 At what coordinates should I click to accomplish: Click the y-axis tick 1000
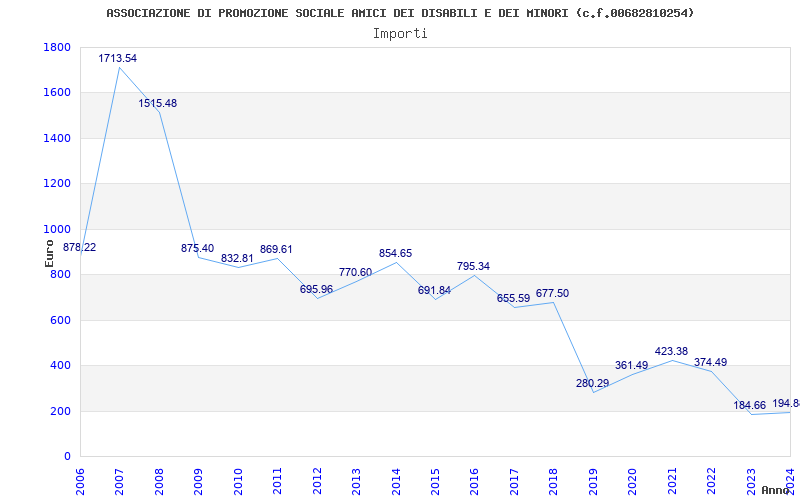pyautogui.click(x=57, y=230)
